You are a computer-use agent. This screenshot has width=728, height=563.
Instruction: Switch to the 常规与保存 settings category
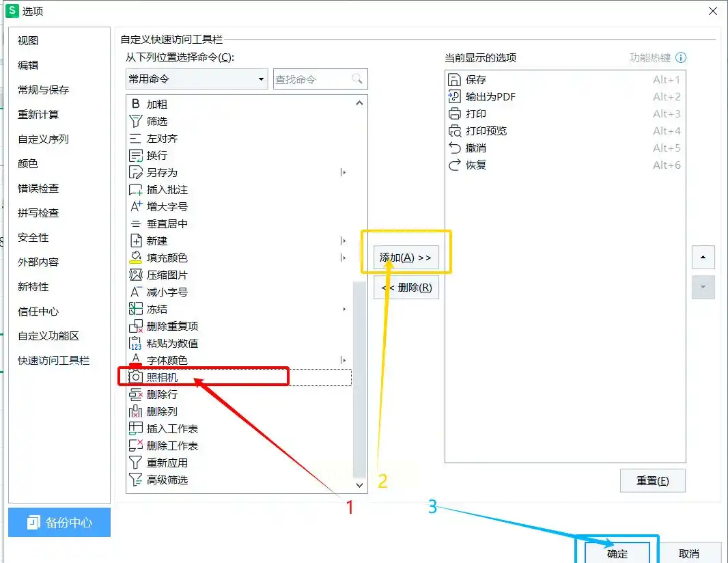coord(43,90)
